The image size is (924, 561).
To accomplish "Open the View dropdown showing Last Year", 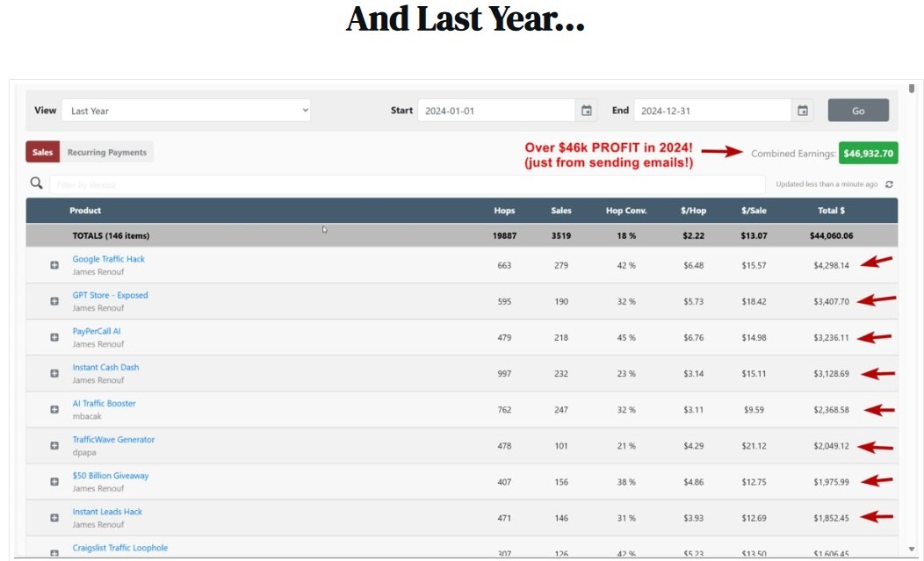I will coord(185,111).
